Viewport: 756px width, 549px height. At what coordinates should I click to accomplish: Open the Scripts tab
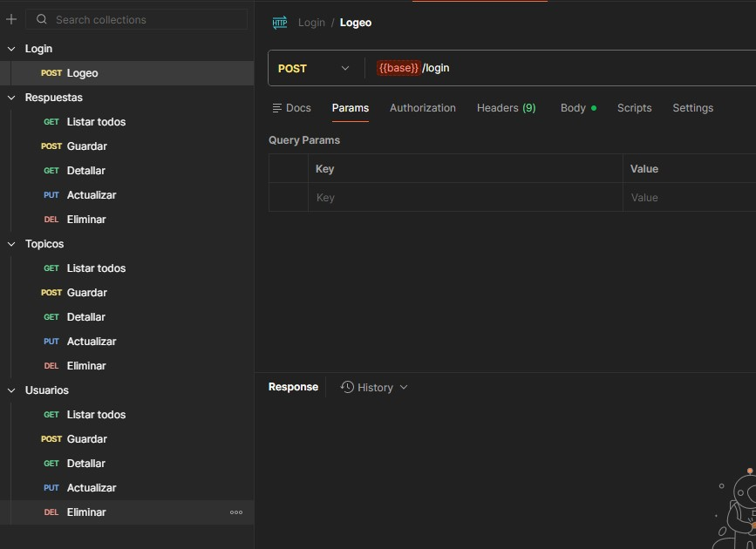click(x=634, y=108)
